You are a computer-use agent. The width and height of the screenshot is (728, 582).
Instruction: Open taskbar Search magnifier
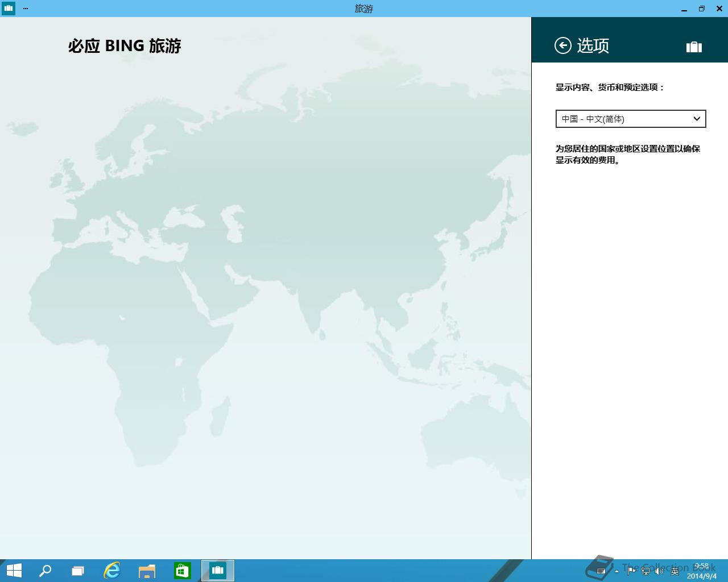click(45, 571)
